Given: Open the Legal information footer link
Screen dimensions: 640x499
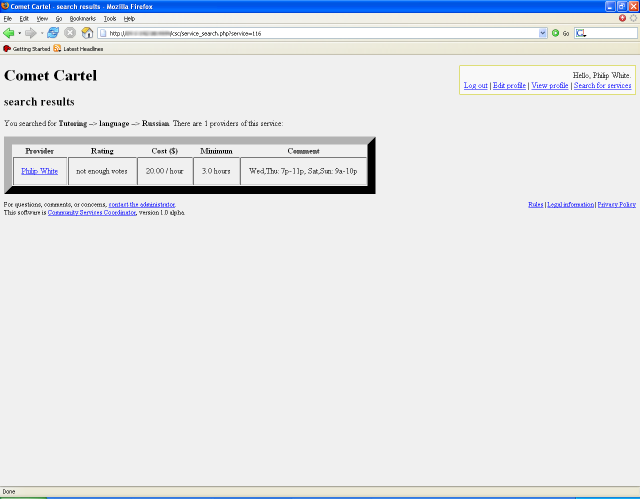Looking at the screenshot, I should coord(571,204).
